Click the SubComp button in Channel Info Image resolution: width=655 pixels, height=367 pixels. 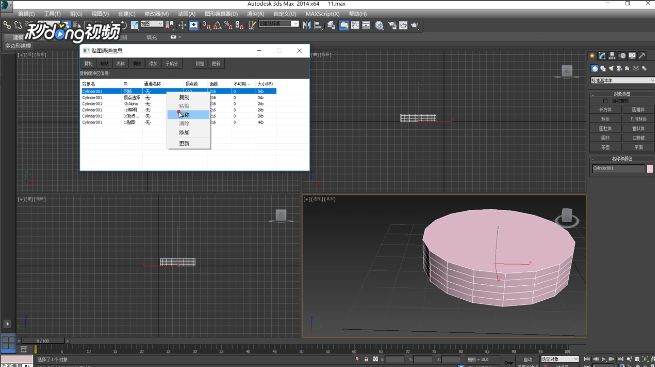[x=172, y=63]
